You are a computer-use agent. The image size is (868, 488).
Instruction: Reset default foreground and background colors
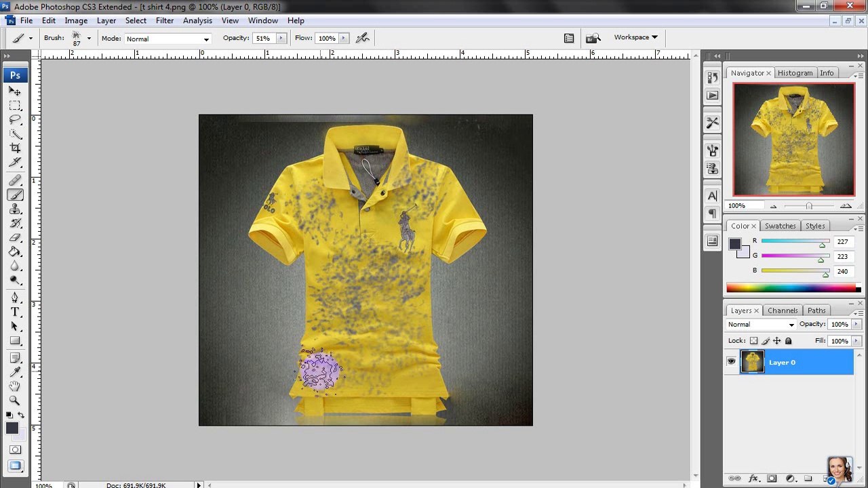click(x=9, y=415)
